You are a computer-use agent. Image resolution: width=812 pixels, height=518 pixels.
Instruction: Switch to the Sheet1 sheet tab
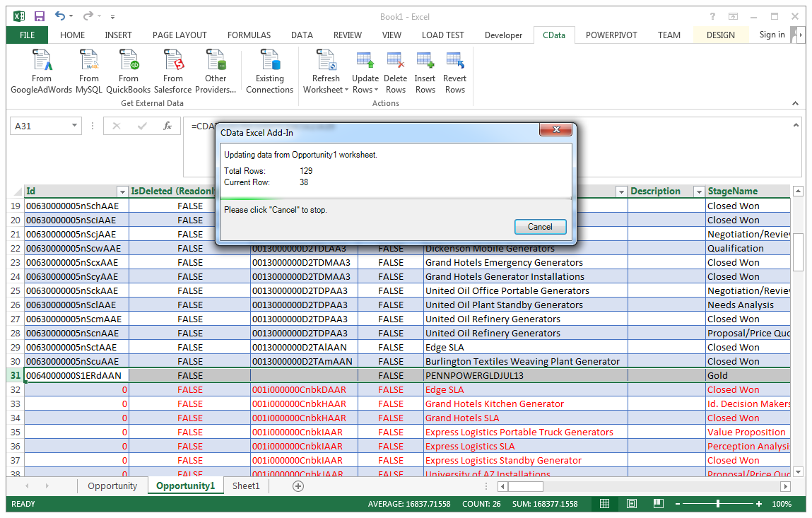245,486
